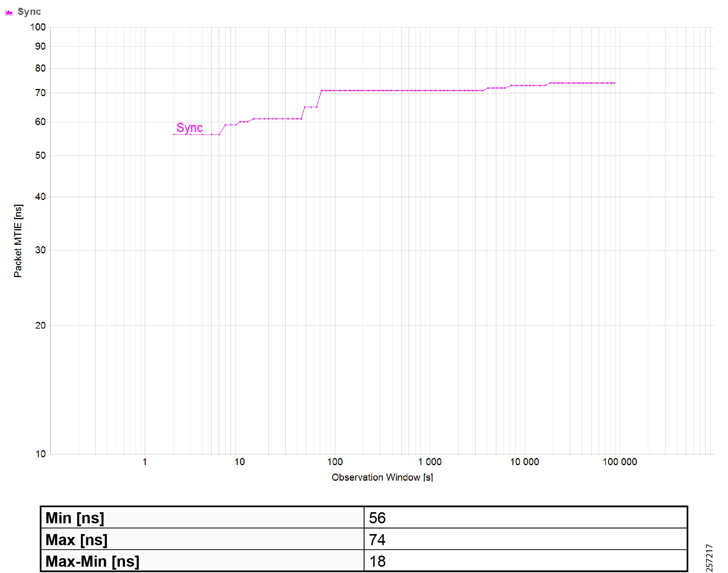Select the y-axis tick label 20
Viewport: 728px width, 573px height.
pyautogui.click(x=40, y=325)
